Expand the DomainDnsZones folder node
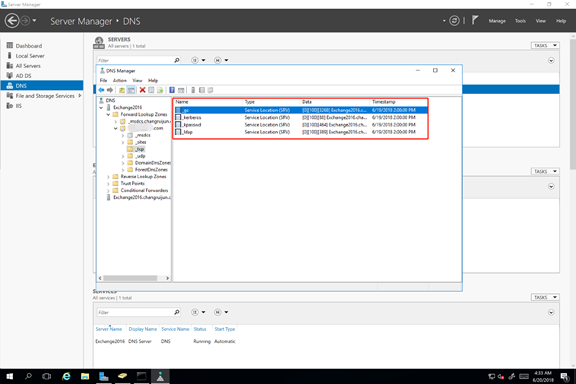The image size is (576, 384). coord(123,163)
